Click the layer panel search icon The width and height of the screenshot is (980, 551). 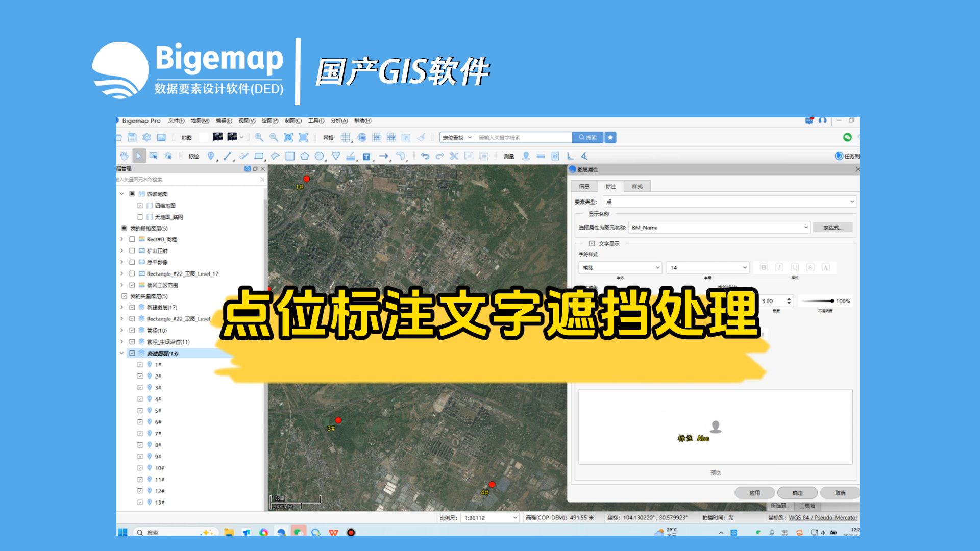coord(248,169)
